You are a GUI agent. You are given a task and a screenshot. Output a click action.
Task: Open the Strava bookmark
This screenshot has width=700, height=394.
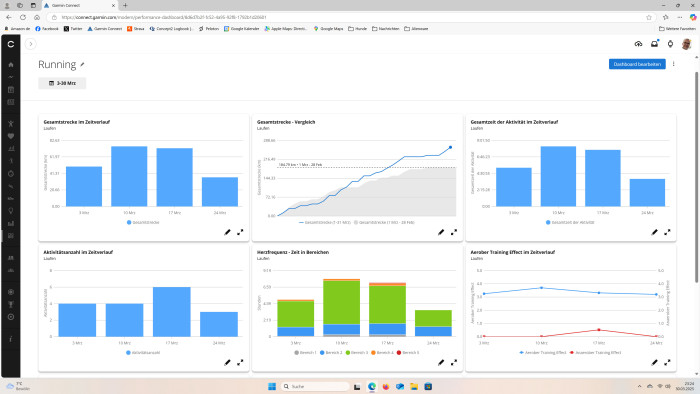pos(136,29)
